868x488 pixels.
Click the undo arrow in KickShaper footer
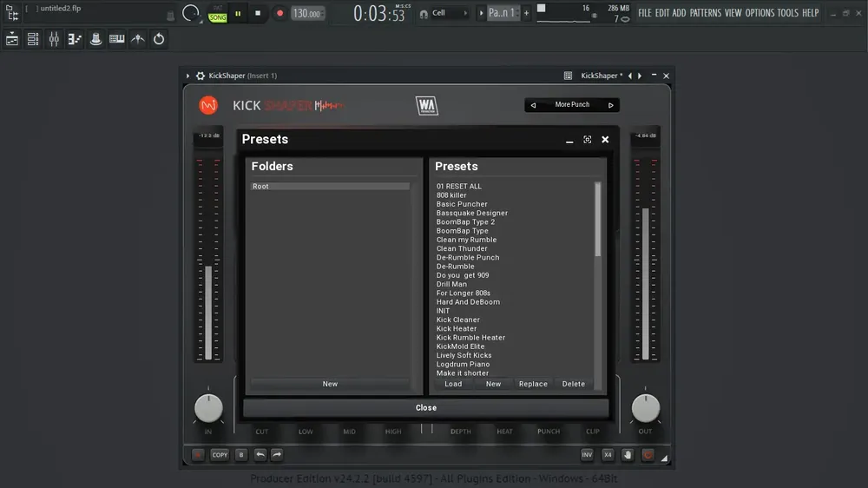[x=260, y=455]
